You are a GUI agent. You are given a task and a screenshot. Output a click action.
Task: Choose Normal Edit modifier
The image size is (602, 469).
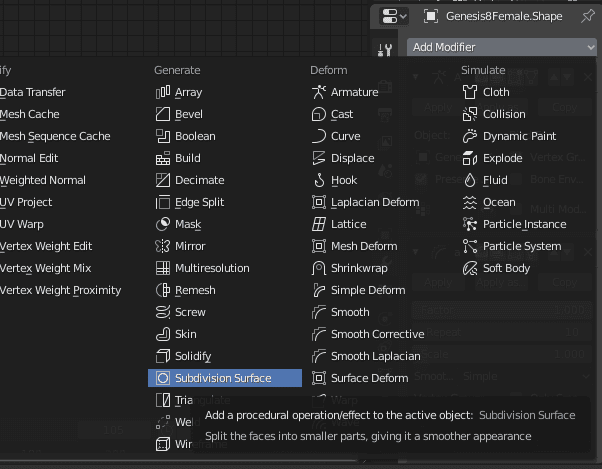29,158
